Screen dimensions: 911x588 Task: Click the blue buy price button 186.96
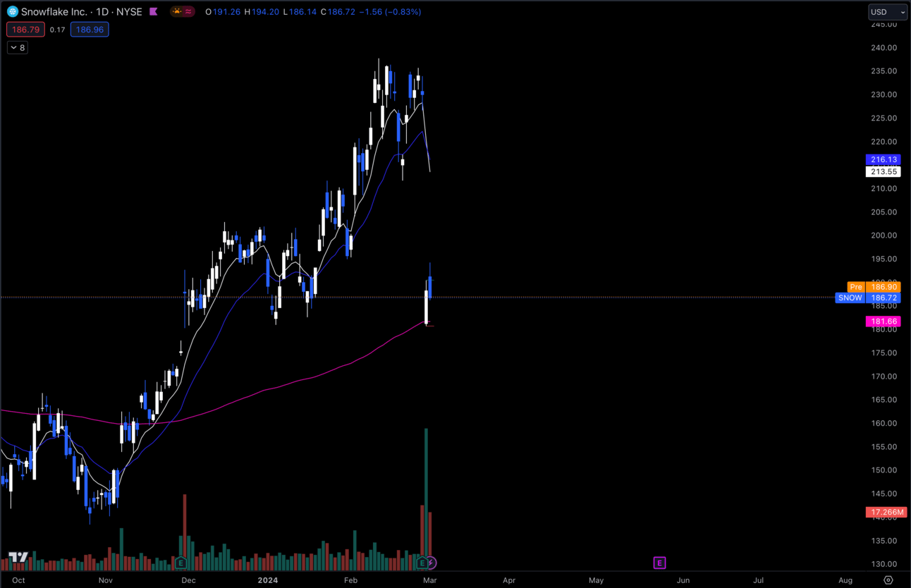[90, 30]
